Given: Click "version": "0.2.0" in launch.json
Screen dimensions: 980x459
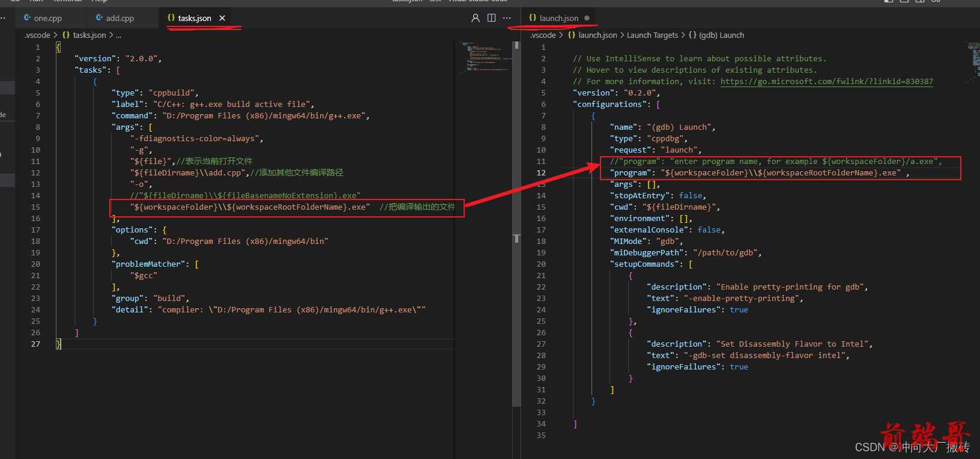Looking at the screenshot, I should point(617,93).
